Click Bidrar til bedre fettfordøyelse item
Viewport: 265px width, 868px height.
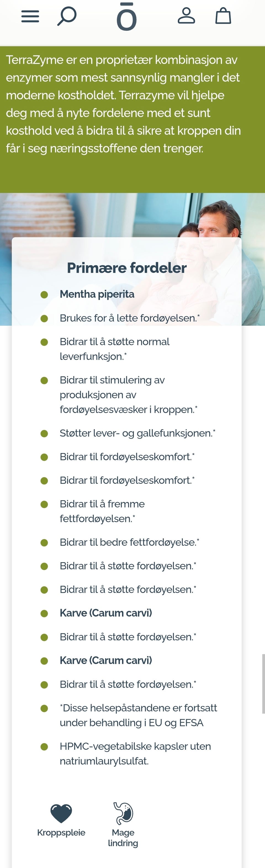point(129,542)
